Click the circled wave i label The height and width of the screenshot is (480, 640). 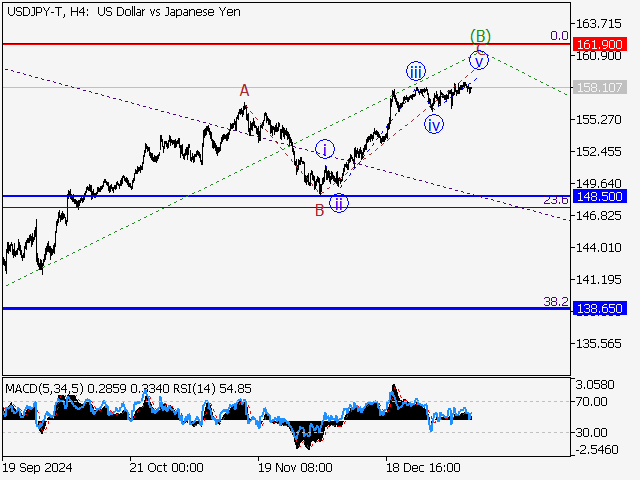click(325, 150)
